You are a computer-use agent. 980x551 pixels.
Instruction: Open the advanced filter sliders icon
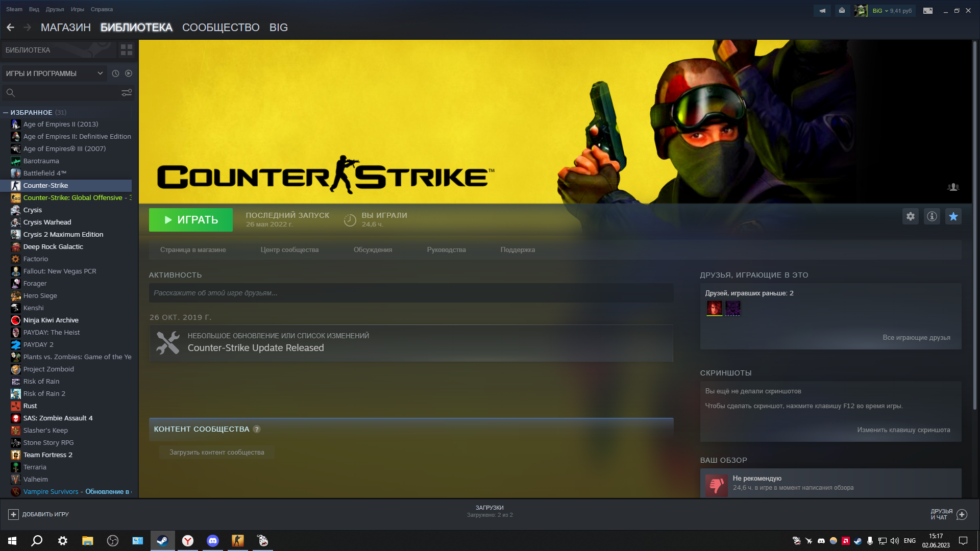(x=126, y=92)
